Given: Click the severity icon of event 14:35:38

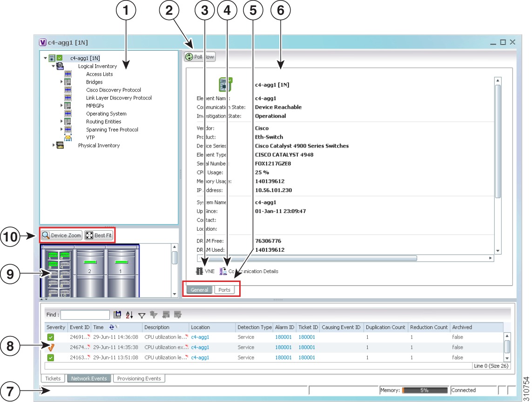Looking at the screenshot, I should (51, 347).
